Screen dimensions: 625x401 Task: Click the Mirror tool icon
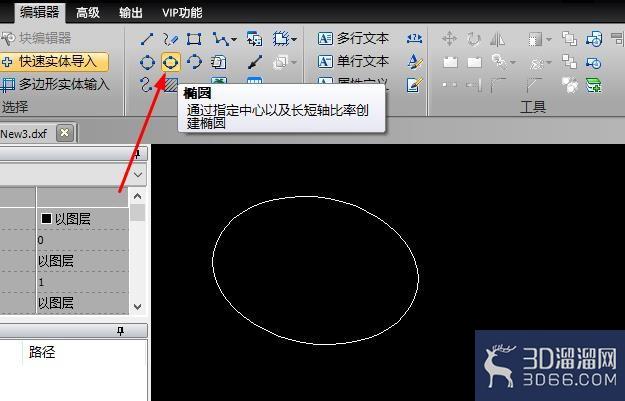click(x=497, y=39)
